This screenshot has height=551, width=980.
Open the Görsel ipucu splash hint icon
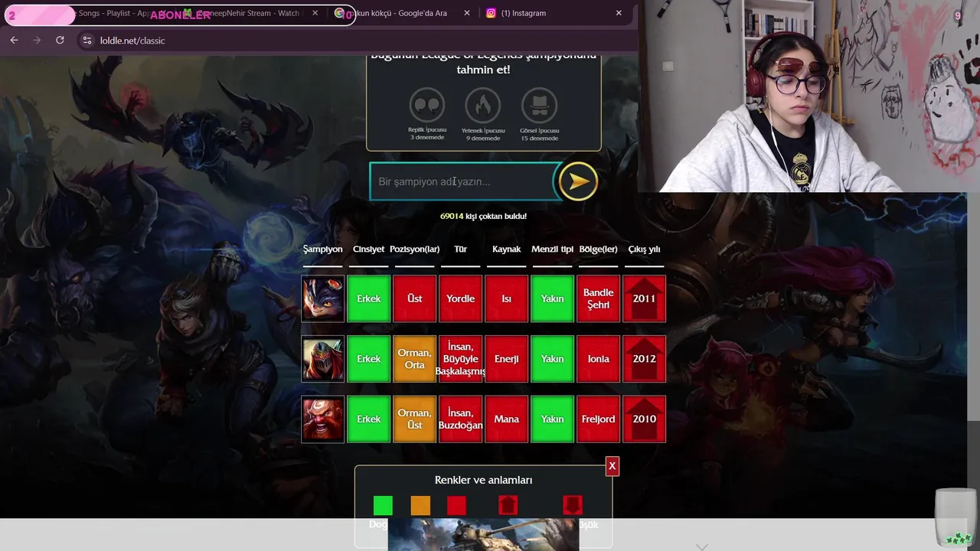click(539, 106)
